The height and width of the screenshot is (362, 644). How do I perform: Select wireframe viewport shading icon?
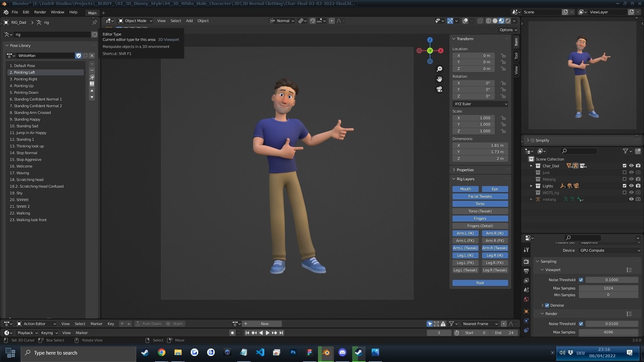click(x=489, y=21)
